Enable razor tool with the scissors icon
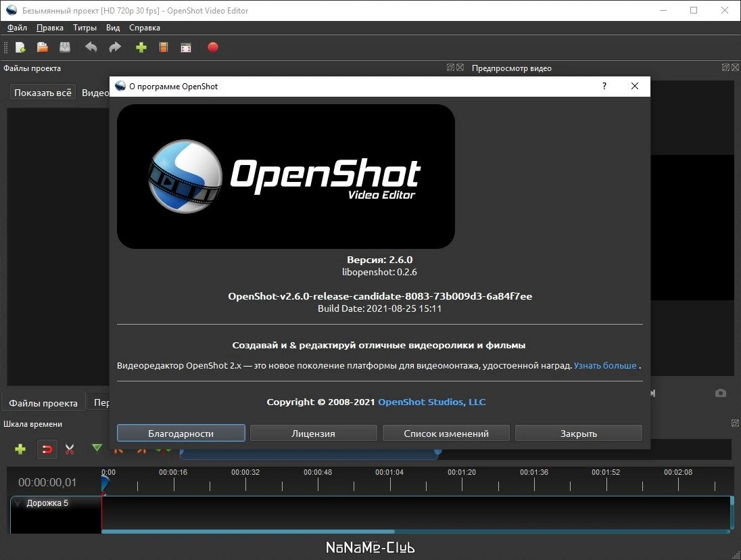 [x=70, y=449]
